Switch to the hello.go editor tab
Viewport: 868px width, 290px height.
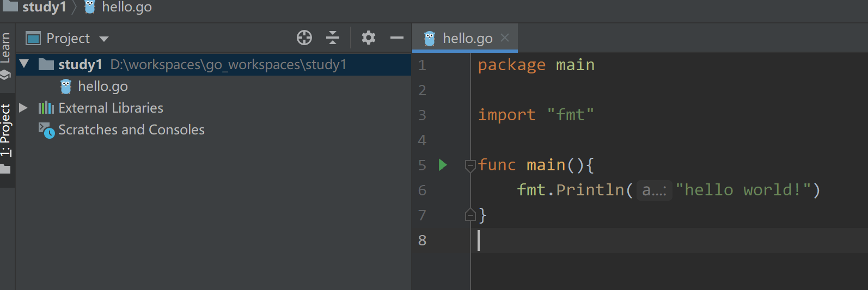tap(467, 39)
